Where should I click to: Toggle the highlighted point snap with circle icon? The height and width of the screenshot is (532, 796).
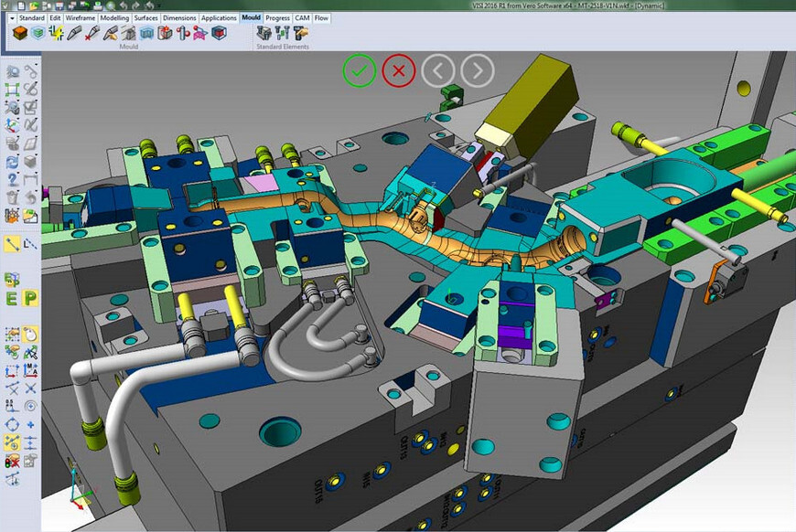[12, 442]
